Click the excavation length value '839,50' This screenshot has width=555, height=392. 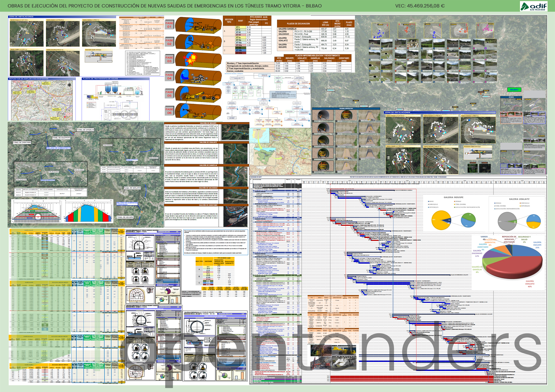pyautogui.click(x=324, y=37)
